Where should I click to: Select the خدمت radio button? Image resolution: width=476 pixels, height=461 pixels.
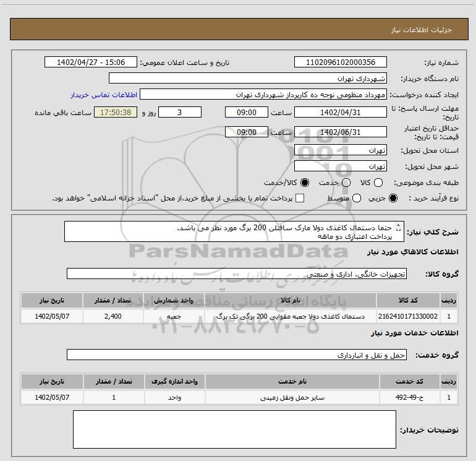(346, 183)
